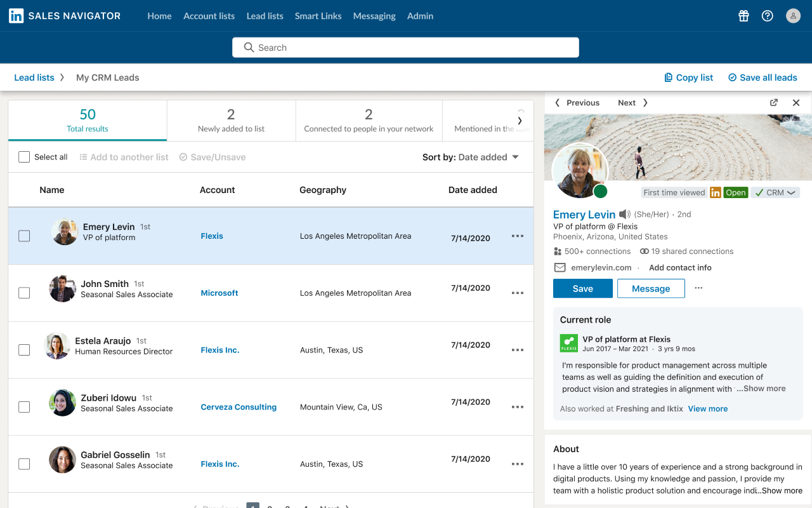Click Emery Levin's large profile photo
Viewport: 812px width, 508px height.
coord(580,171)
